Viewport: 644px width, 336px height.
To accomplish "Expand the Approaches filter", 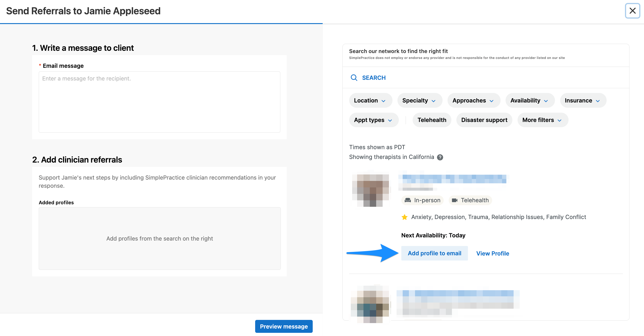I will click(474, 100).
